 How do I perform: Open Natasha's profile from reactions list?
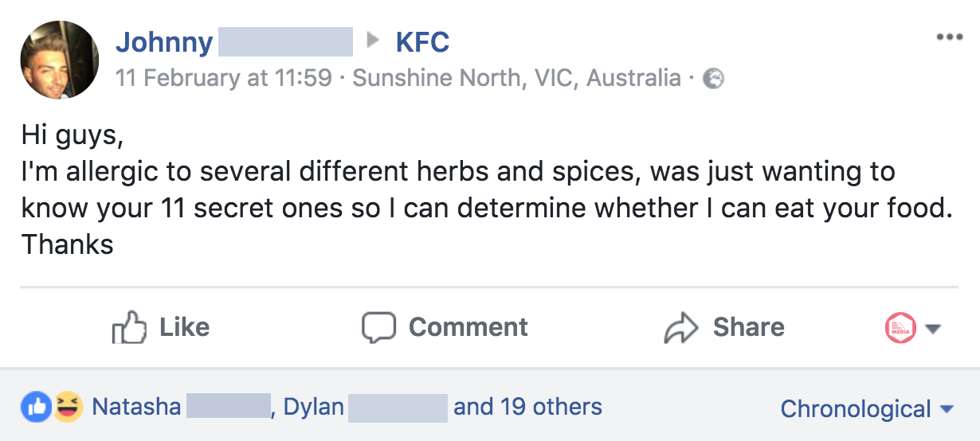click(136, 408)
